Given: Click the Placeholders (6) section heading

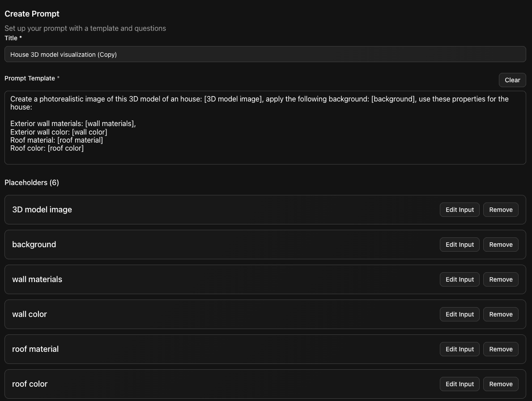Looking at the screenshot, I should pos(31,182).
